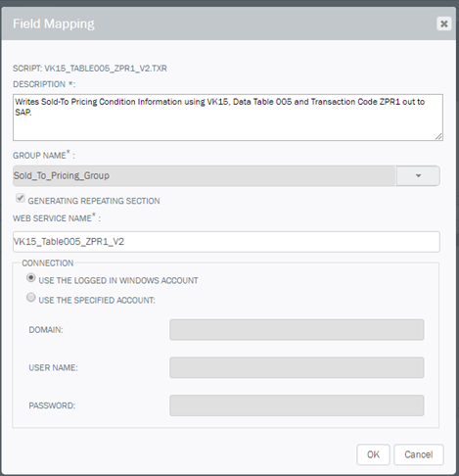Click the Web Service Name input field

tap(226, 242)
